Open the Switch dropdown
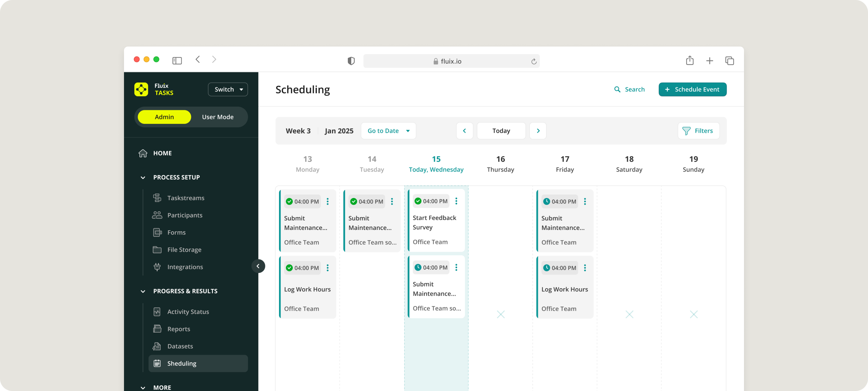This screenshot has width=868, height=391. (228, 89)
